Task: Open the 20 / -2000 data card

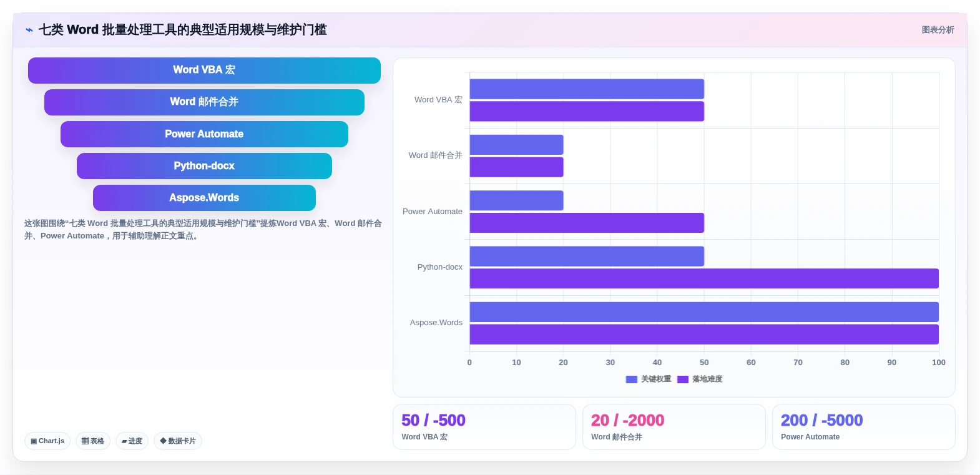Action: [674, 427]
